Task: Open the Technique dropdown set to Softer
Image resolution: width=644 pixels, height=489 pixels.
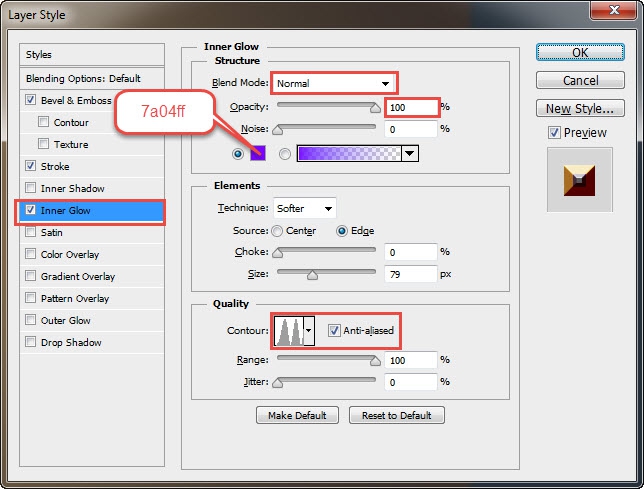Action: (304, 208)
